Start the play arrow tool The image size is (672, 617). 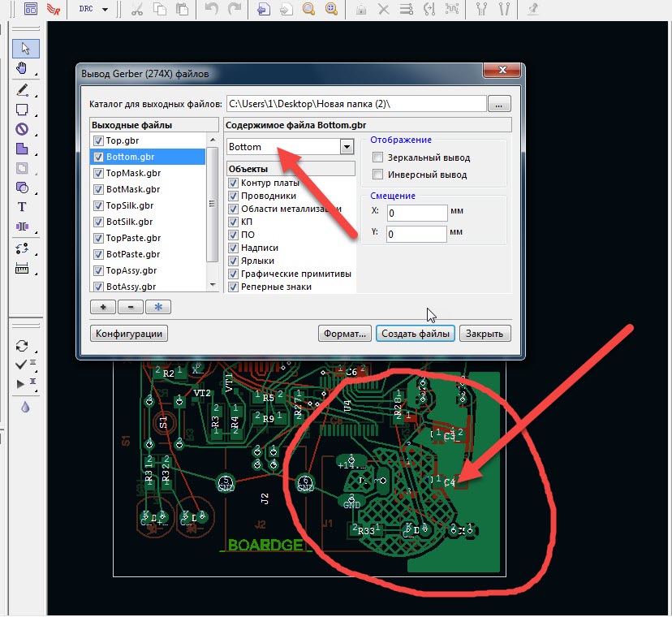click(x=20, y=384)
